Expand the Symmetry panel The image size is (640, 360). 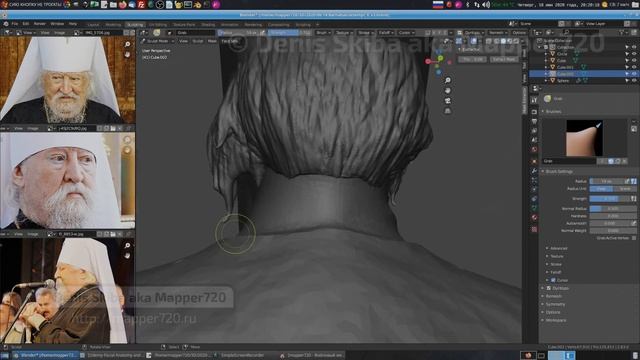click(x=555, y=304)
